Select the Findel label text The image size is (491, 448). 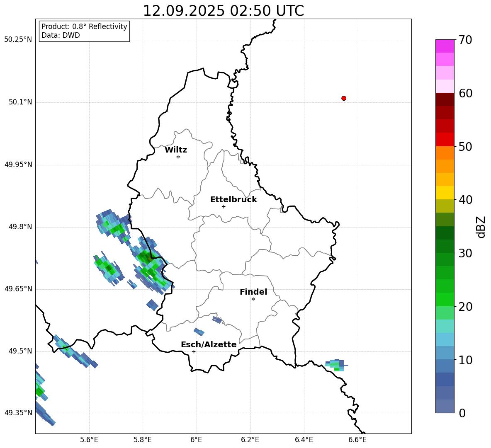tap(253, 292)
